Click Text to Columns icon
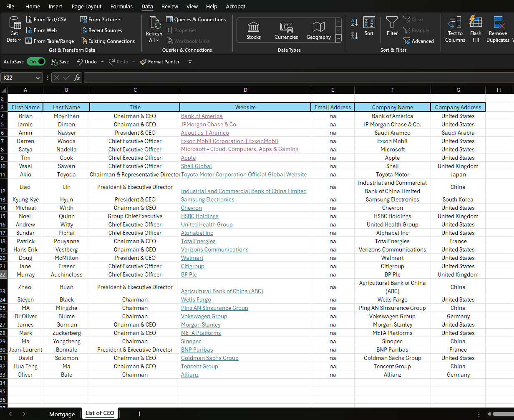Viewport: 514px width, 420px height. click(455, 29)
